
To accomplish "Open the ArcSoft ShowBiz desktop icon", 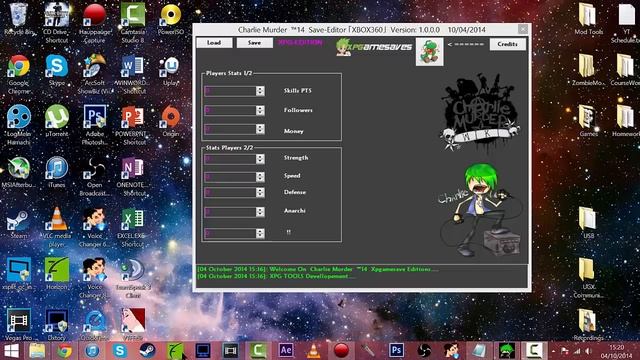I will tap(95, 73).
